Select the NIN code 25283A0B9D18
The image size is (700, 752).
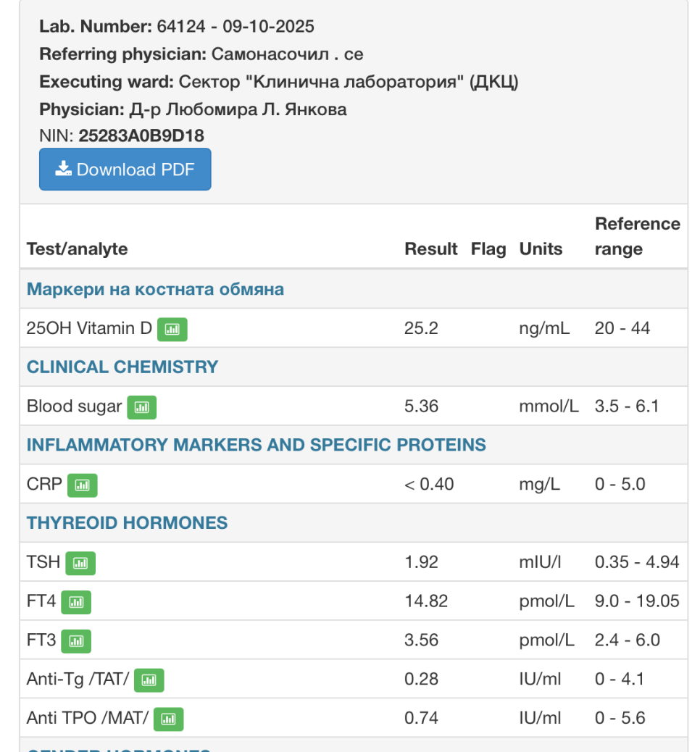[x=141, y=135]
